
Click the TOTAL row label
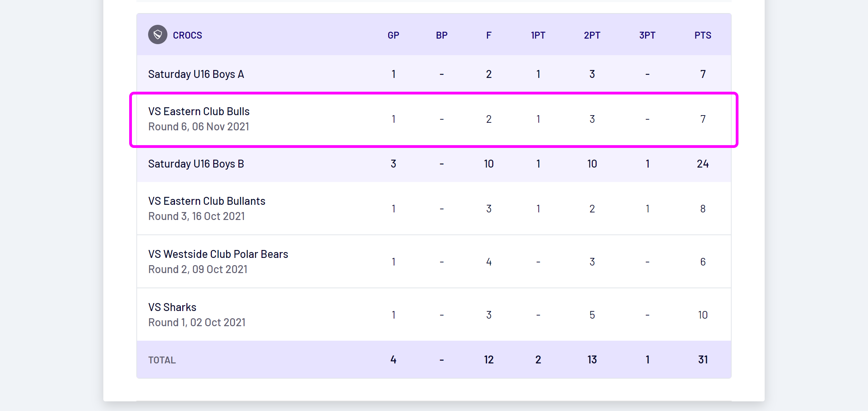pyautogui.click(x=162, y=360)
